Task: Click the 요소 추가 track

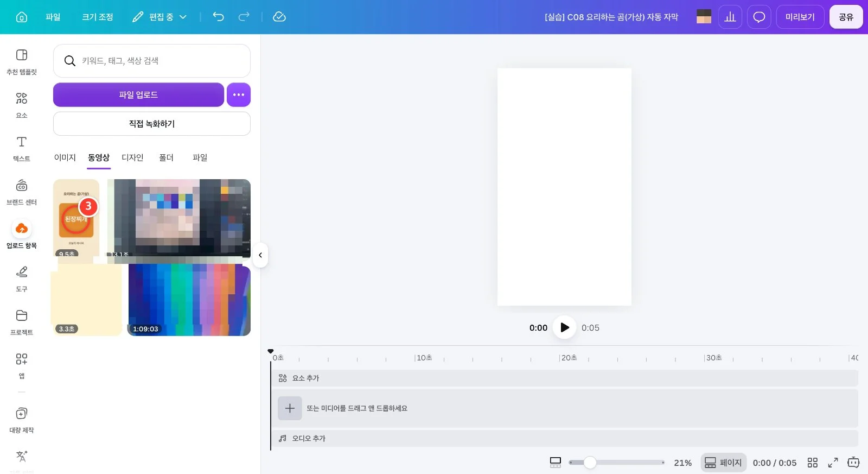Action: point(564,378)
